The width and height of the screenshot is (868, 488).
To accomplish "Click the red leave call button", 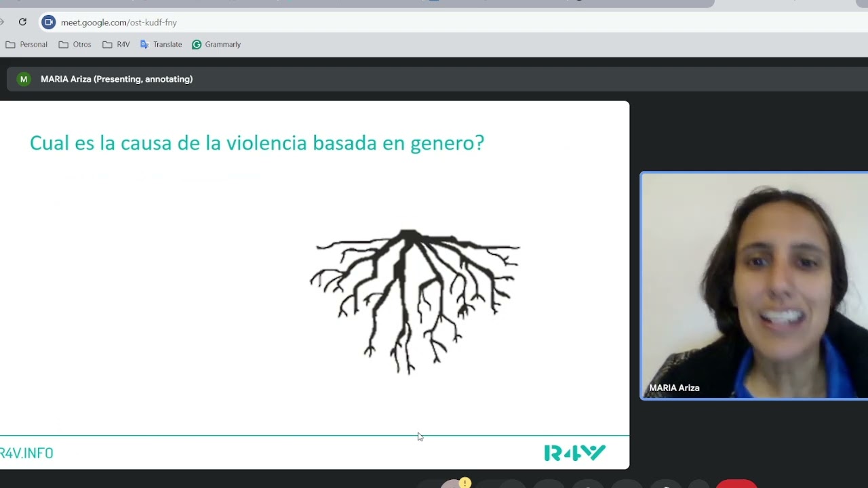I will tap(736, 483).
